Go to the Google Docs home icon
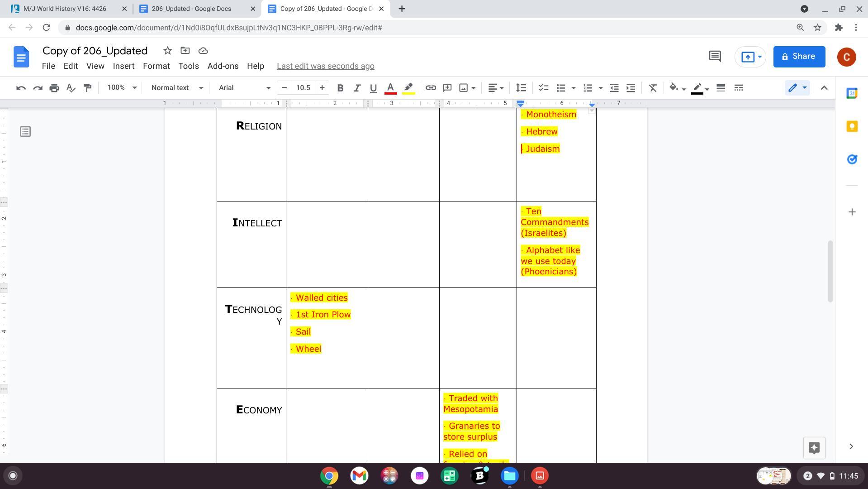The width and height of the screenshot is (868, 489). pyautogui.click(x=21, y=57)
